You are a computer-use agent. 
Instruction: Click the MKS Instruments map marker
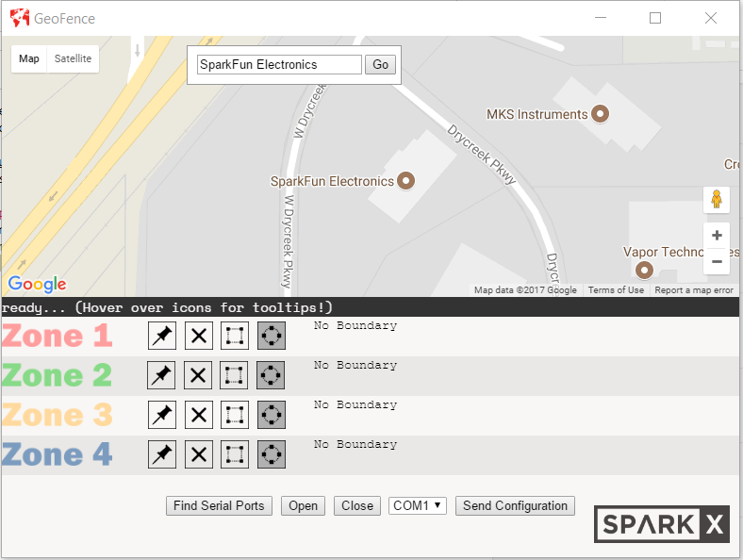[600, 114]
